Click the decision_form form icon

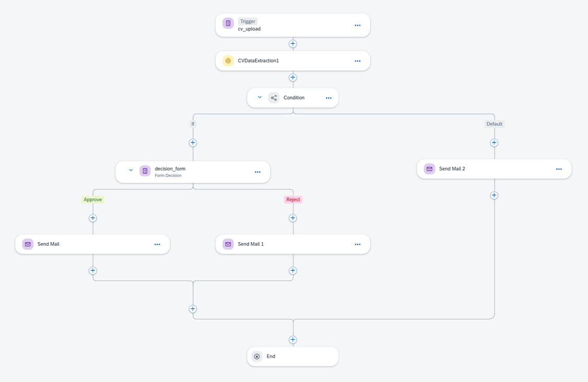(x=145, y=171)
